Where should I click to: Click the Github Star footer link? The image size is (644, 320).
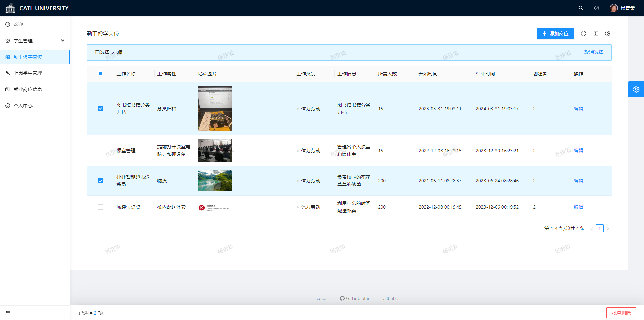click(x=355, y=298)
